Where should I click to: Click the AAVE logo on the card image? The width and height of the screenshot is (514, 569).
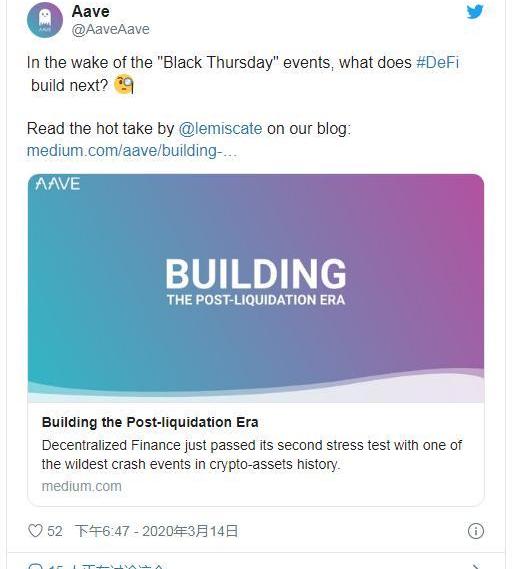(x=58, y=184)
